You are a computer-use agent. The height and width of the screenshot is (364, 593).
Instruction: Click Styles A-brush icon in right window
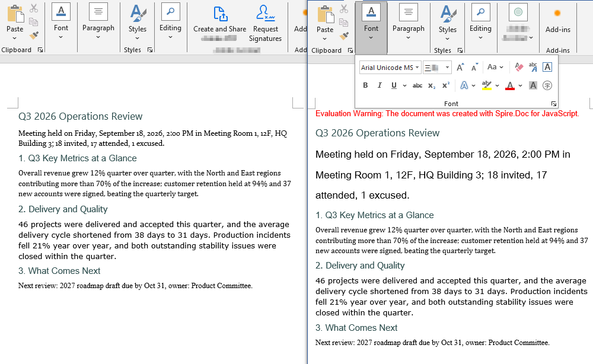click(x=448, y=14)
